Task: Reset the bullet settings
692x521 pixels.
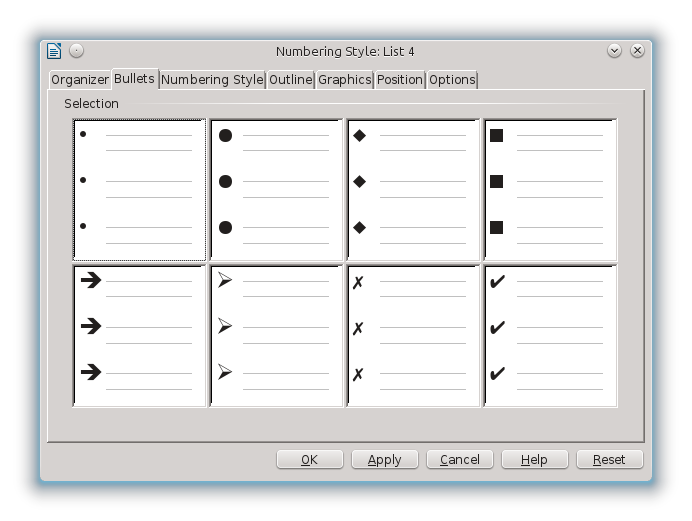Action: 609,460
